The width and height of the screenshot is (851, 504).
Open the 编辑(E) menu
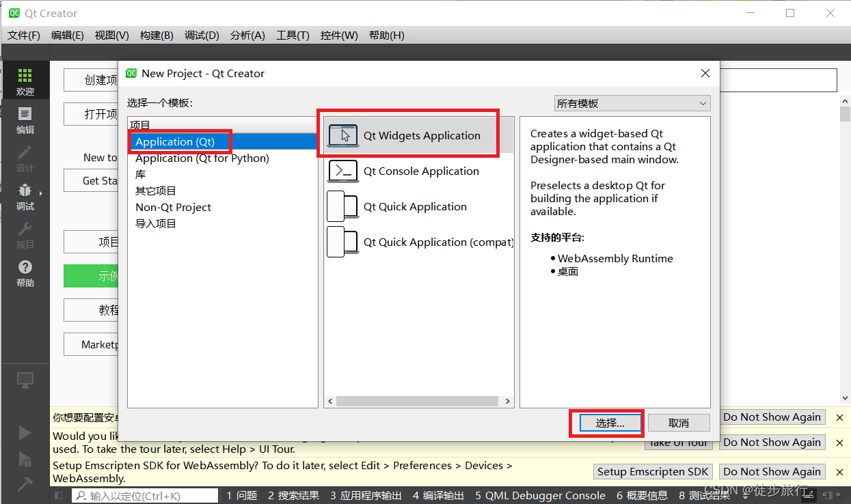pos(68,35)
